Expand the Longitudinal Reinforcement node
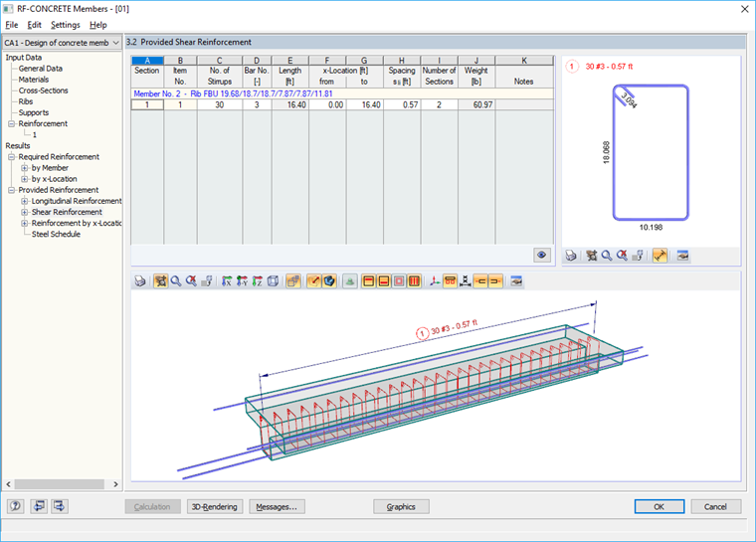The height and width of the screenshot is (542, 756). pos(25,201)
